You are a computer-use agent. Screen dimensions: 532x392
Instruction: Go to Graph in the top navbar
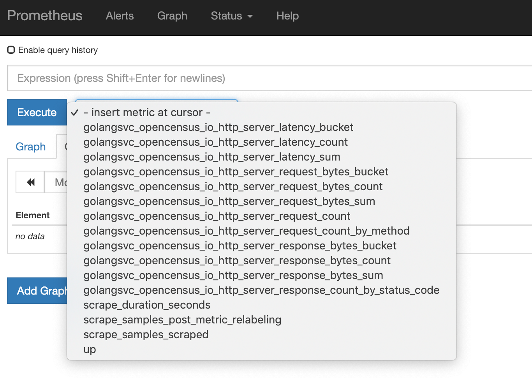click(x=172, y=16)
